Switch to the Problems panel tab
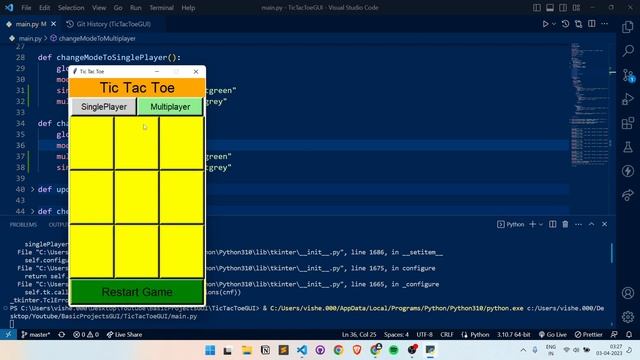 [x=23, y=225]
